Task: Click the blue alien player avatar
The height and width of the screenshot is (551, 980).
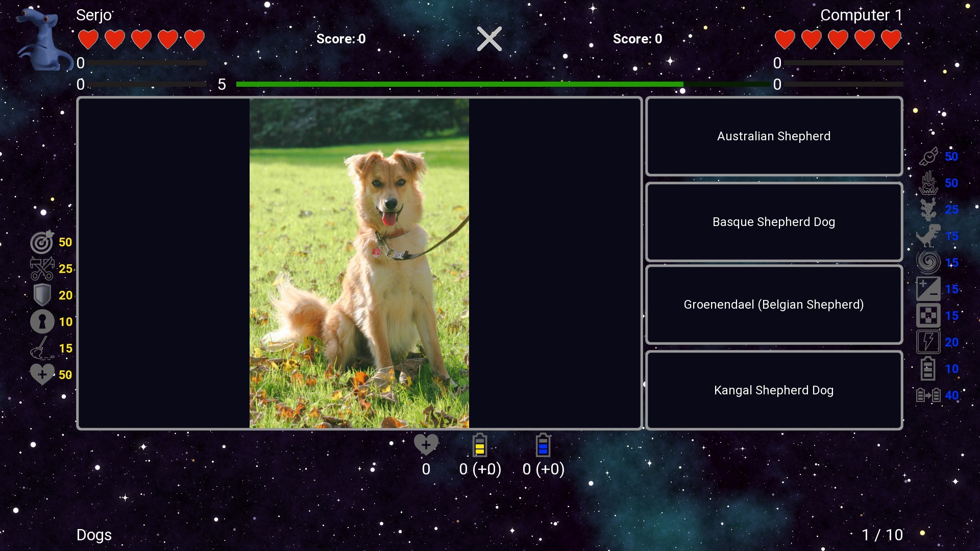Action: coord(43,41)
